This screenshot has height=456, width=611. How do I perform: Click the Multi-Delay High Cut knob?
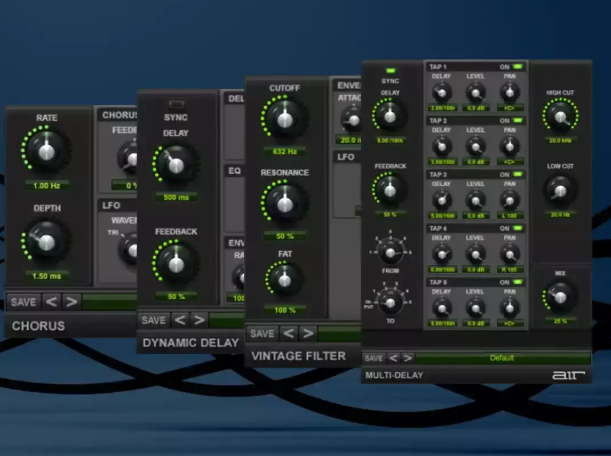(x=559, y=119)
